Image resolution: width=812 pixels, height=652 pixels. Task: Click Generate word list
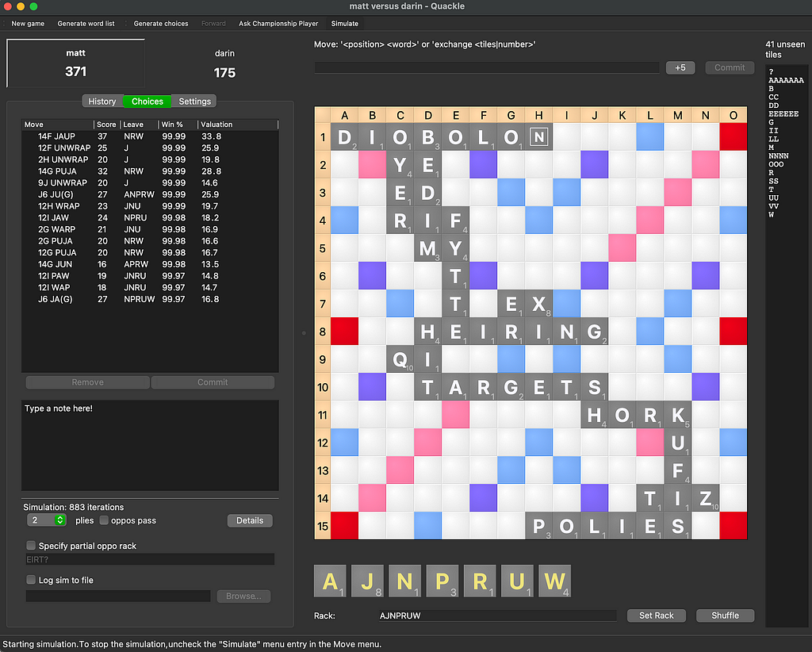(86, 23)
